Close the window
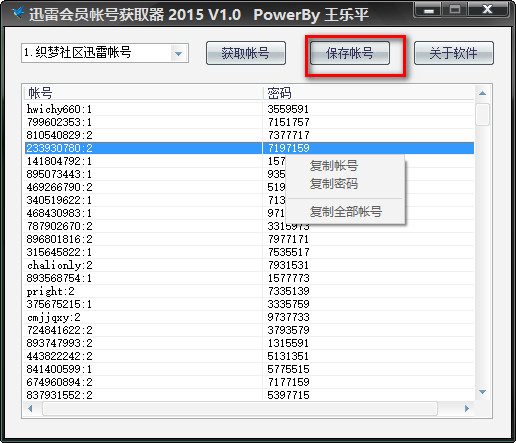 pos(487,10)
